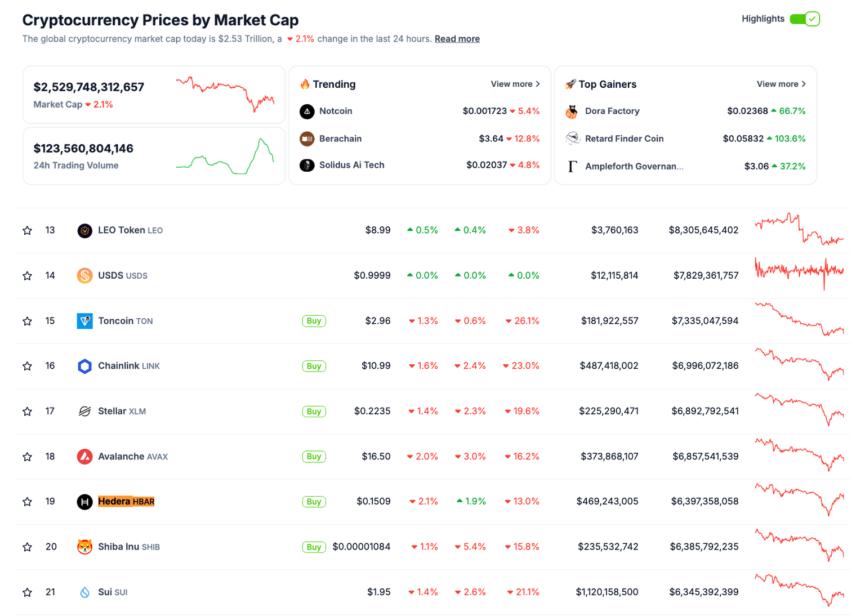This screenshot has width=865, height=616.
Task: Click the Read more link
Action: tap(457, 38)
